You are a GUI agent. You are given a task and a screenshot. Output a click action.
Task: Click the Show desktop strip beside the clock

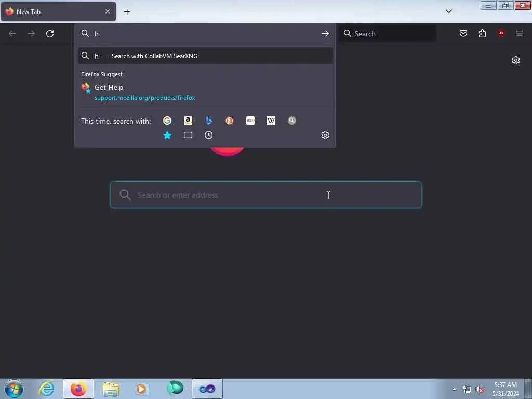tap(528, 389)
